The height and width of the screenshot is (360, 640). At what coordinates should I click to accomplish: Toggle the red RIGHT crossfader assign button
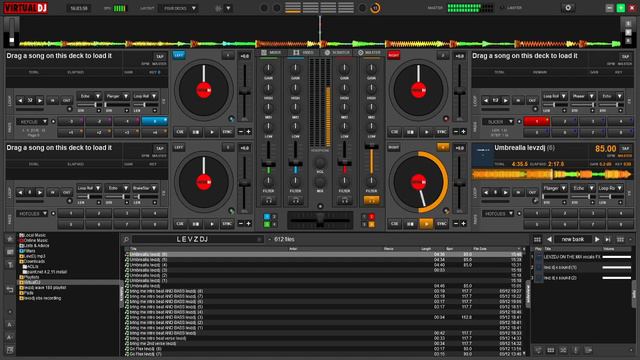click(393, 55)
